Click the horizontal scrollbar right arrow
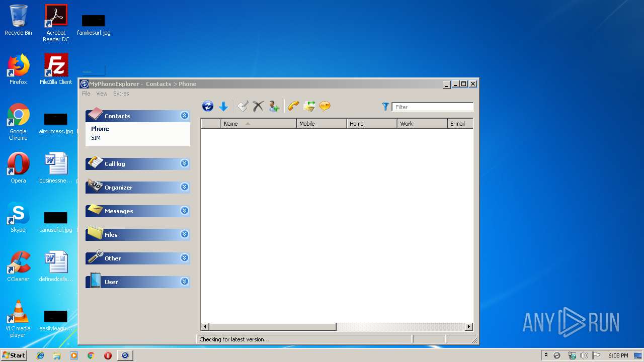 469,327
